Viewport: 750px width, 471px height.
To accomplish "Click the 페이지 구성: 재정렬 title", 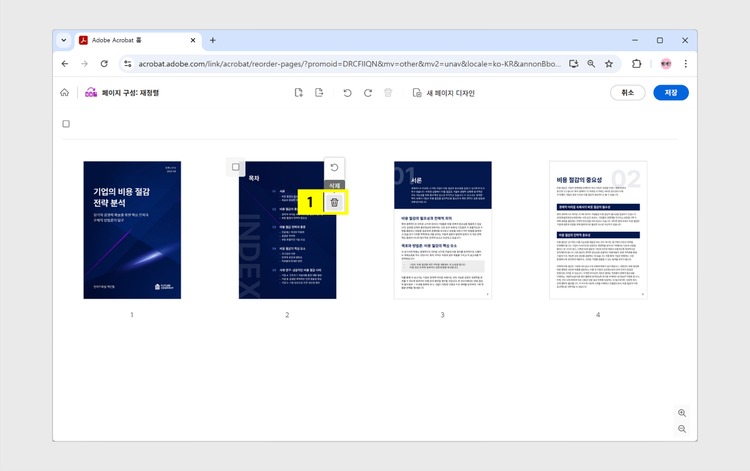I will [x=130, y=93].
